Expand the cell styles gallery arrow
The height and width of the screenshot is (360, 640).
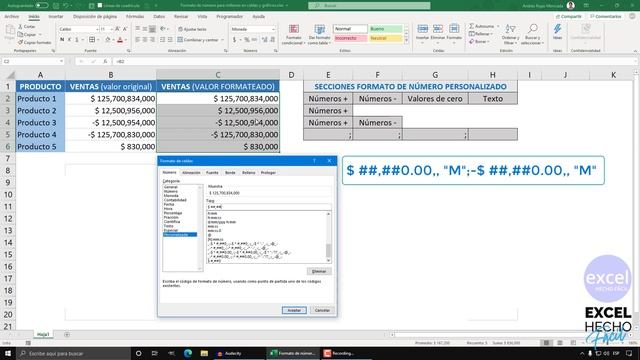406,41
